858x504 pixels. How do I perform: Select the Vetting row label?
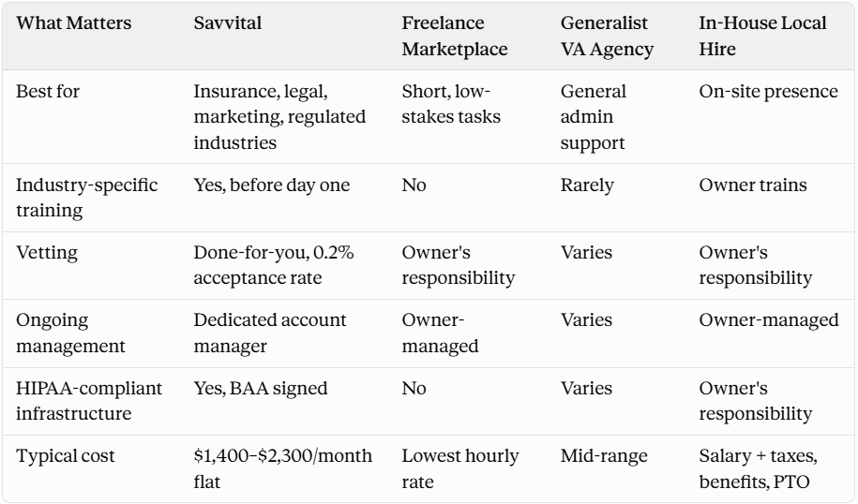coord(47,253)
